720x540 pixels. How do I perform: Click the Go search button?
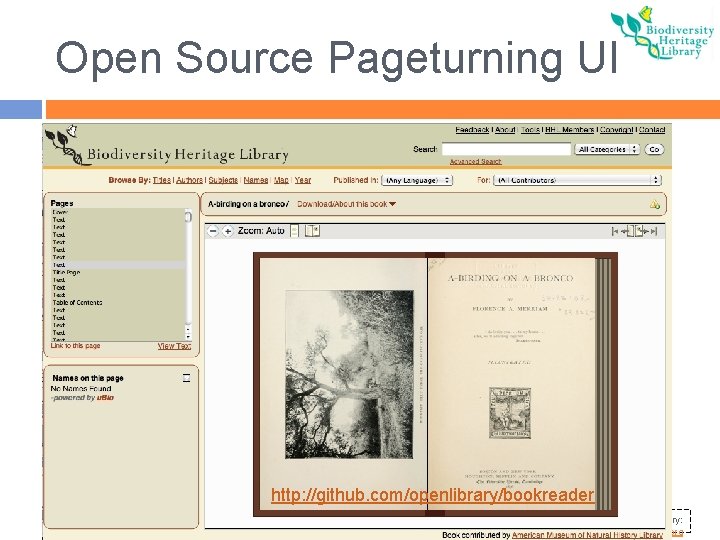click(x=654, y=149)
